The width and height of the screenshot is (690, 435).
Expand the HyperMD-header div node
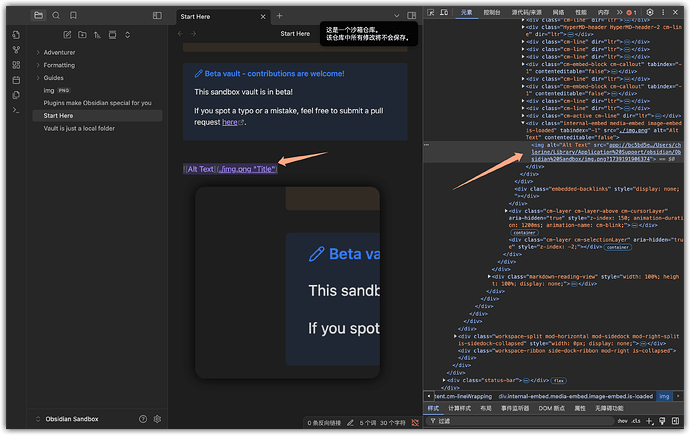click(x=523, y=27)
